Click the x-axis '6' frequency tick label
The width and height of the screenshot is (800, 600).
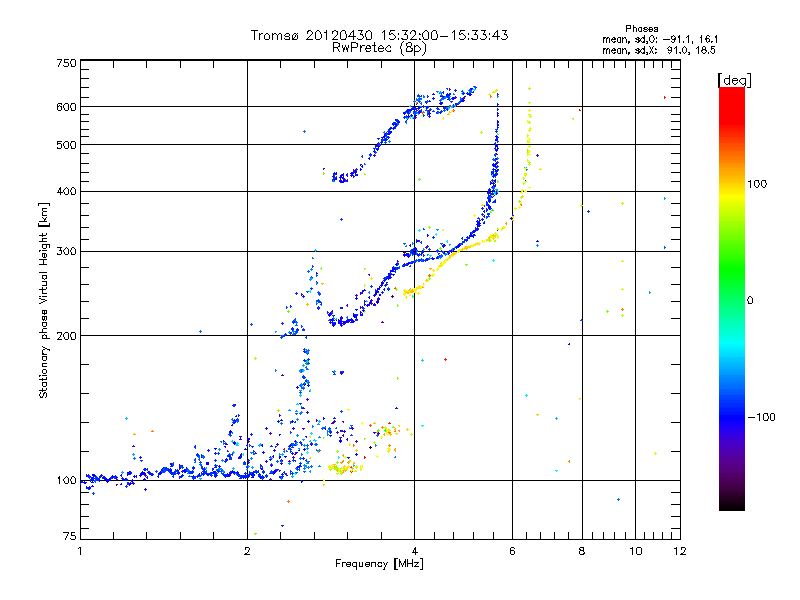[512, 551]
